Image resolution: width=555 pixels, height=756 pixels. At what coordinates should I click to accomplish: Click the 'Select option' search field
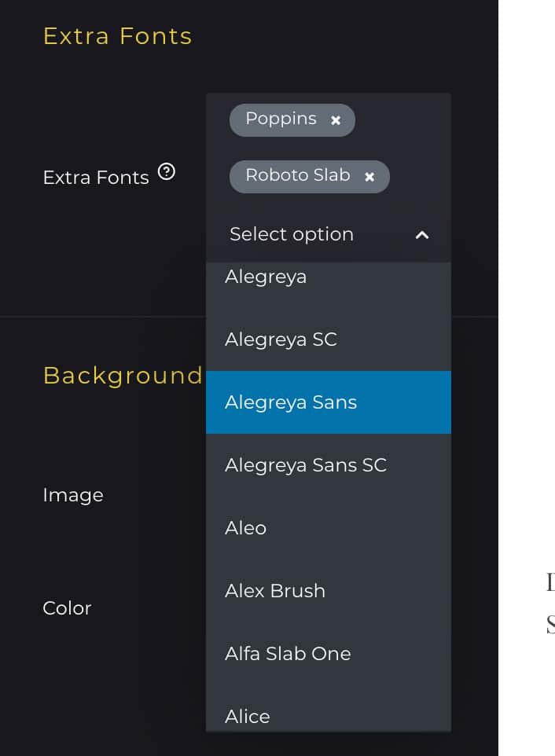click(x=292, y=234)
